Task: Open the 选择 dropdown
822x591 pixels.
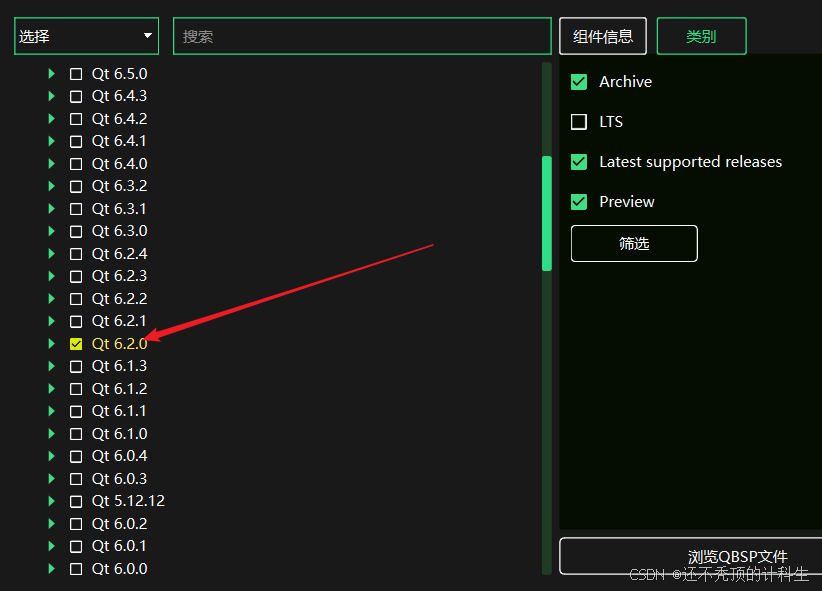Action: (86, 36)
